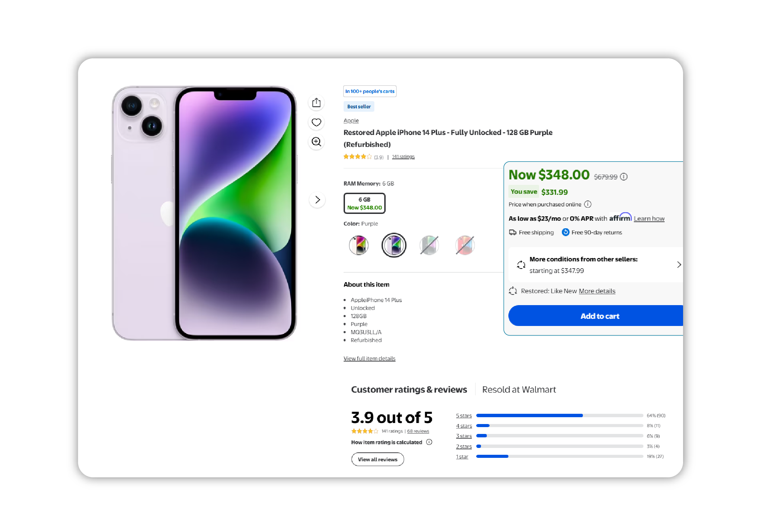Click info icon next to $679.99 price
Viewport: 760px width, 532px height.
(x=624, y=177)
